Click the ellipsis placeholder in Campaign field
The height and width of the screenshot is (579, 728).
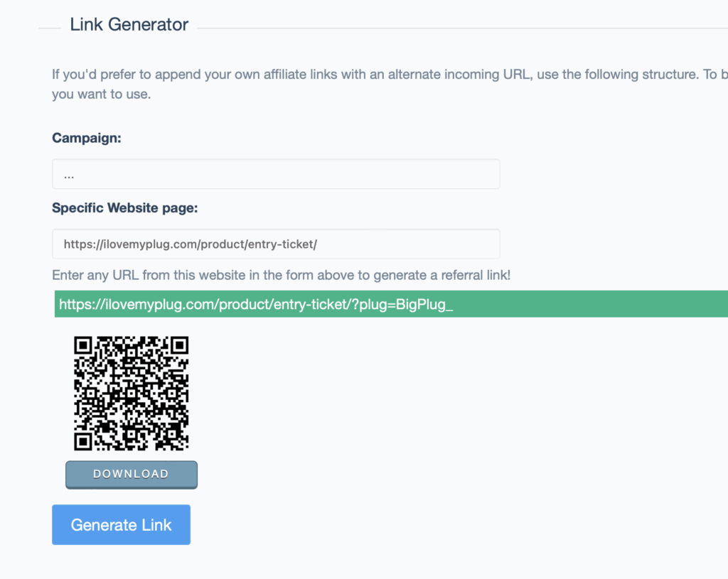click(x=69, y=175)
